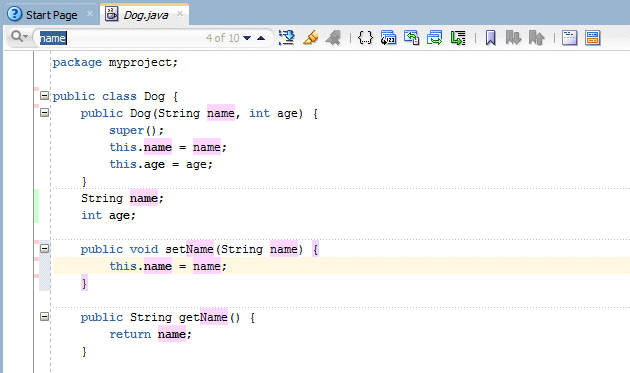Click the purple window layout icon
The image size is (630, 373).
pyautogui.click(x=569, y=38)
